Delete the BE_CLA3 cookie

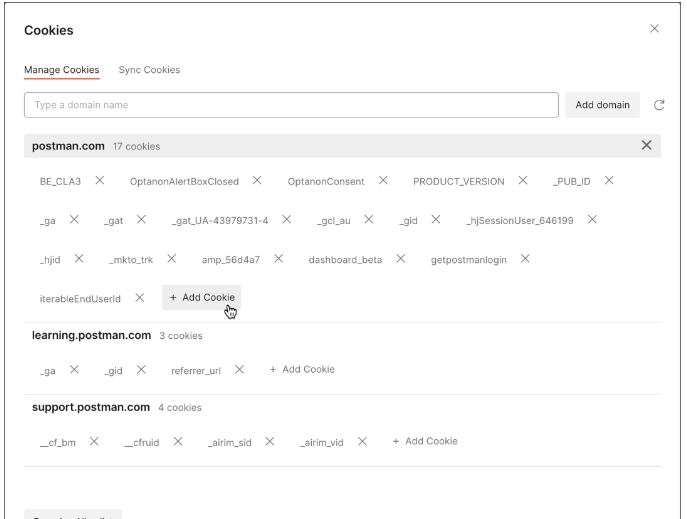(x=99, y=180)
